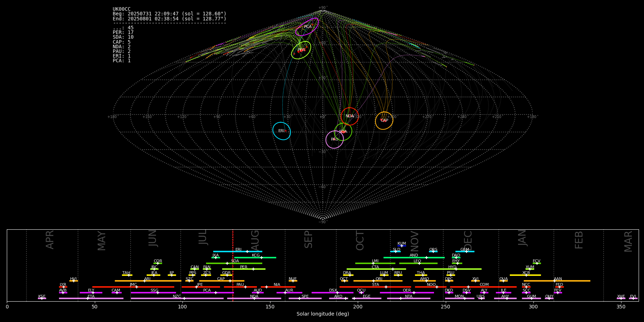This screenshot has width=644, height=322.
Task: Click the HYD shower bar in timeline
Action: coord(453,269)
